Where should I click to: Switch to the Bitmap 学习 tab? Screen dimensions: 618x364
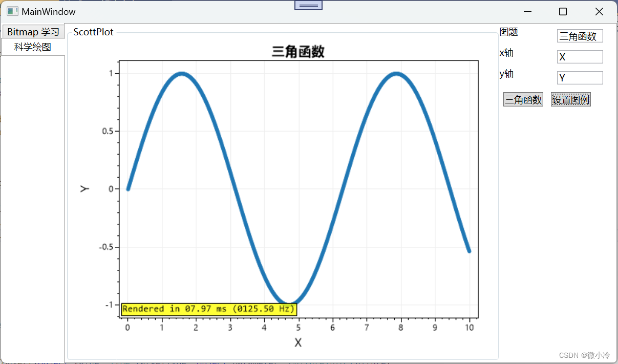[33, 31]
